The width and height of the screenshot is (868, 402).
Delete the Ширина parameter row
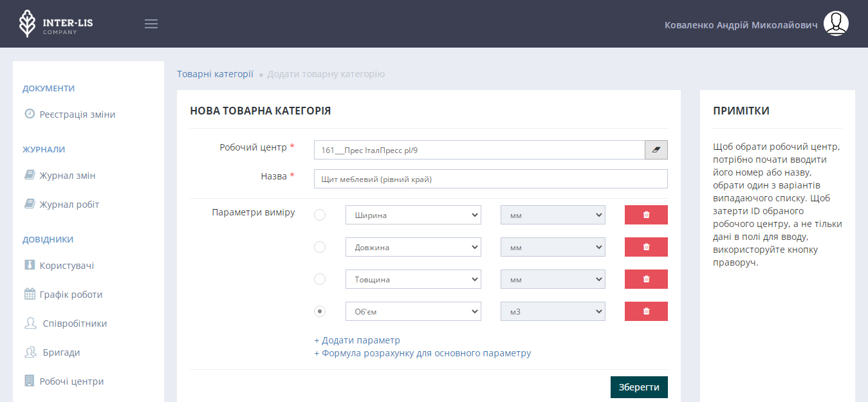[646, 215]
